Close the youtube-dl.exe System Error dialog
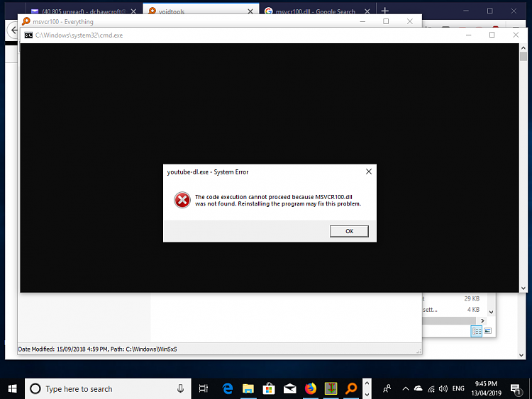Image resolution: width=532 pixels, height=399 pixels. point(369,172)
